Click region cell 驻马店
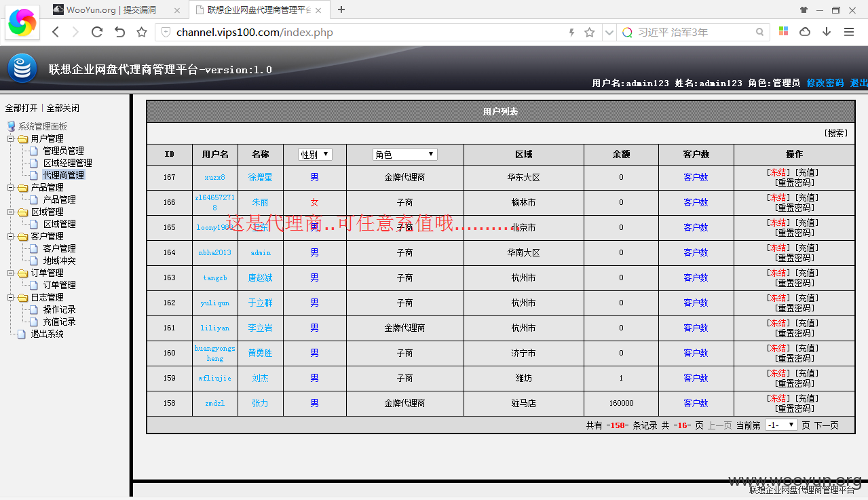 click(x=523, y=403)
